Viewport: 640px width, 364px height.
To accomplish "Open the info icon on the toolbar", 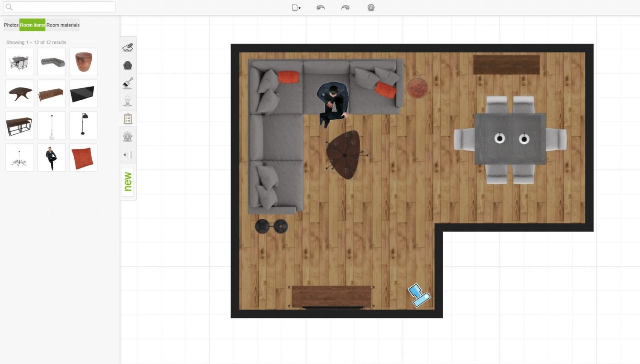I will (x=370, y=7).
